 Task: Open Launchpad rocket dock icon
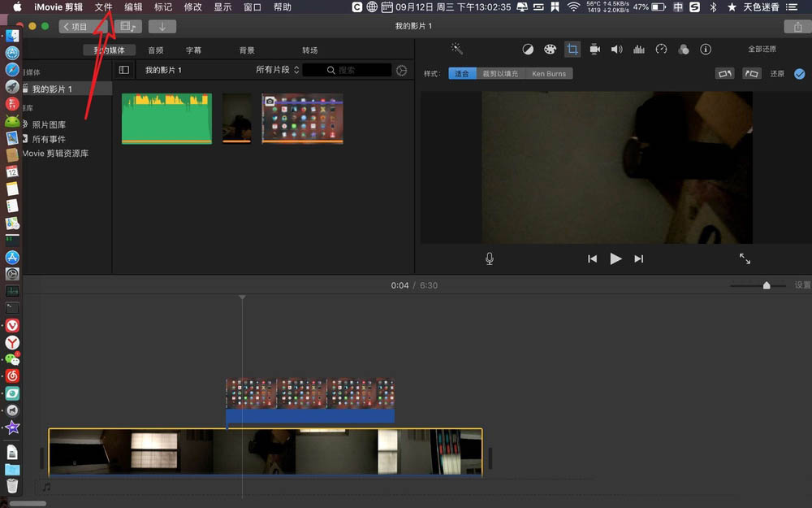12,87
